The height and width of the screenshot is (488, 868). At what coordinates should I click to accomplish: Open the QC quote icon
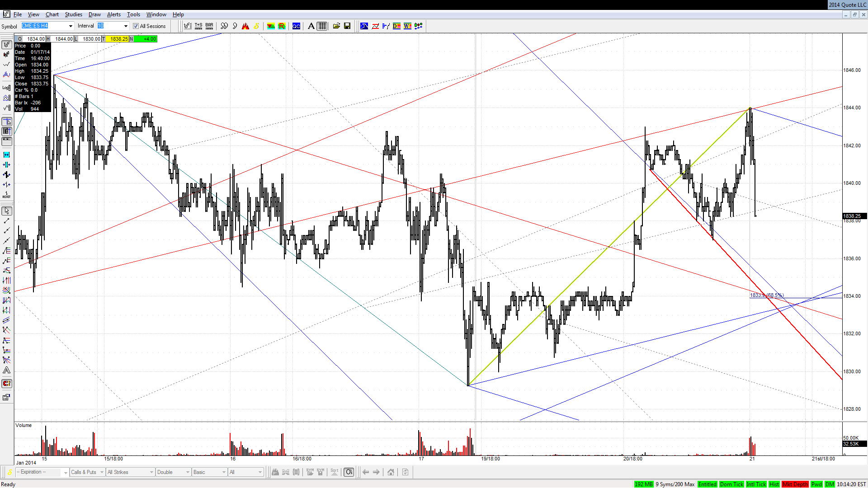coord(296,26)
